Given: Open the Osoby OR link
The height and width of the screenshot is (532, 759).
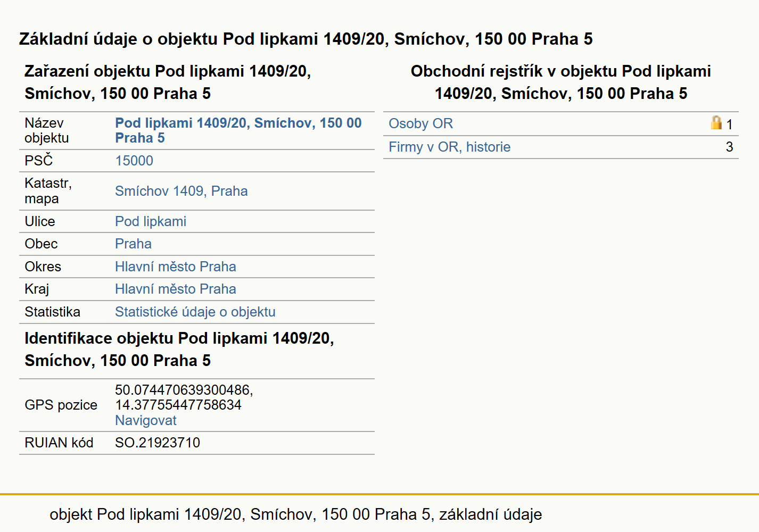Looking at the screenshot, I should coord(420,123).
